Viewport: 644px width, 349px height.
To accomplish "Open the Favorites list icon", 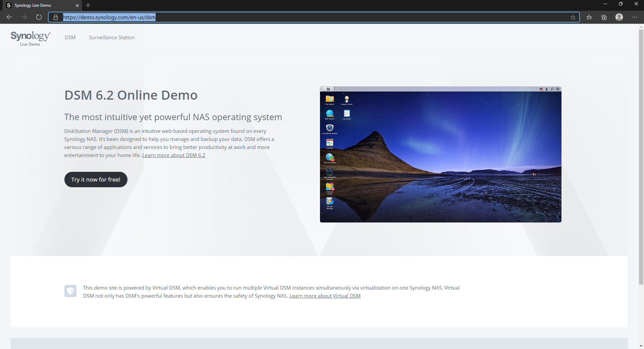I will (589, 17).
